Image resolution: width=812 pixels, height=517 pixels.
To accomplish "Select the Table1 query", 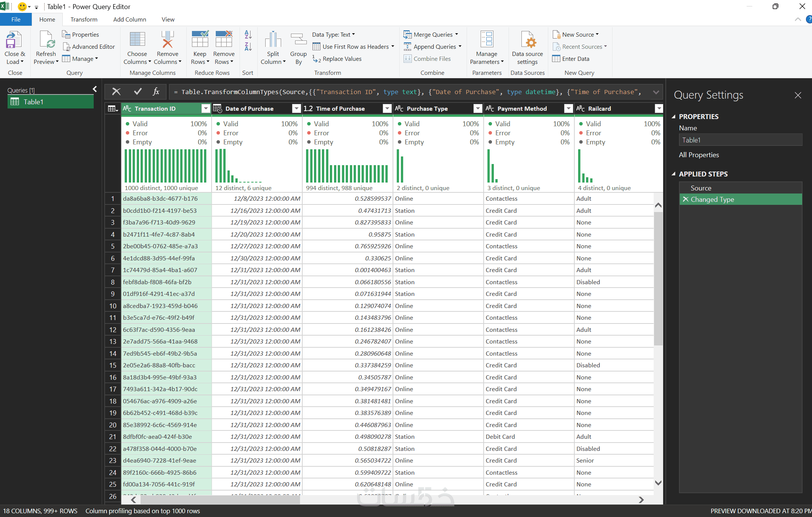I will tap(51, 102).
